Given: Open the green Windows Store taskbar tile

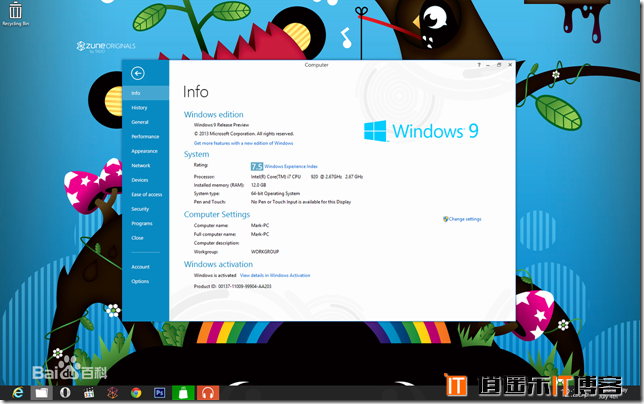Looking at the screenshot, I should click(x=183, y=393).
